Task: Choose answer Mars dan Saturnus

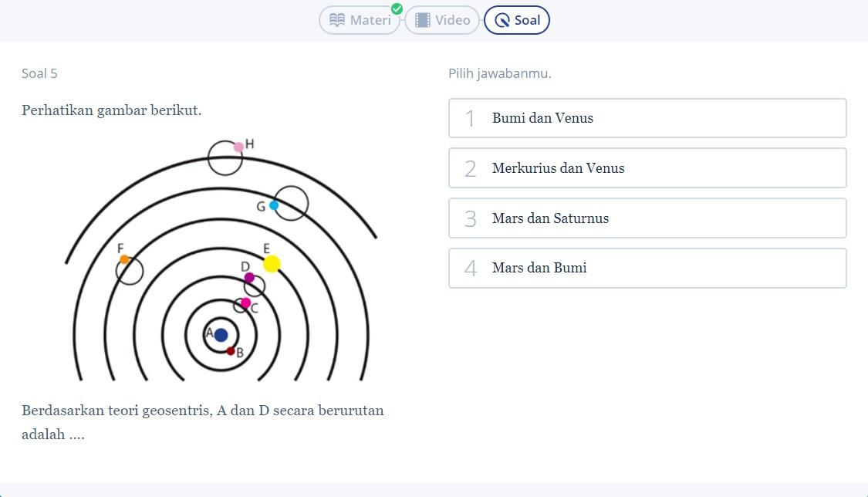Action: click(x=647, y=218)
